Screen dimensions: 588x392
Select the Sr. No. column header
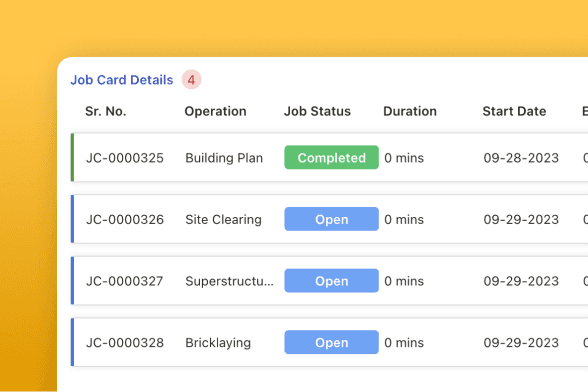[x=106, y=111]
